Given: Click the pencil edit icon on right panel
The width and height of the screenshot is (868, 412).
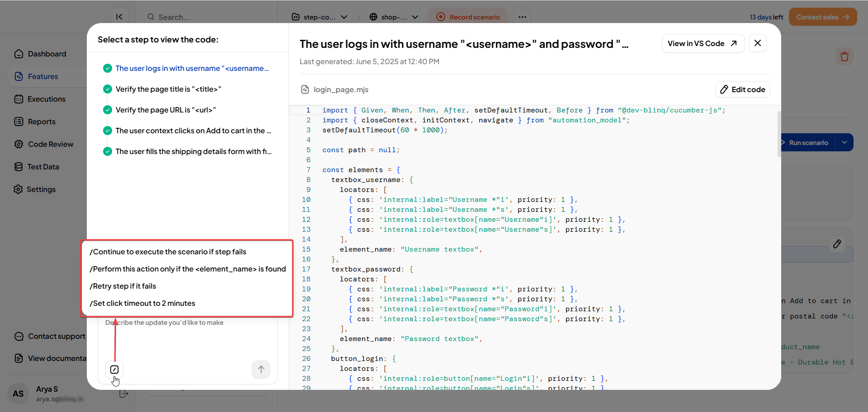Looking at the screenshot, I should [x=837, y=244].
